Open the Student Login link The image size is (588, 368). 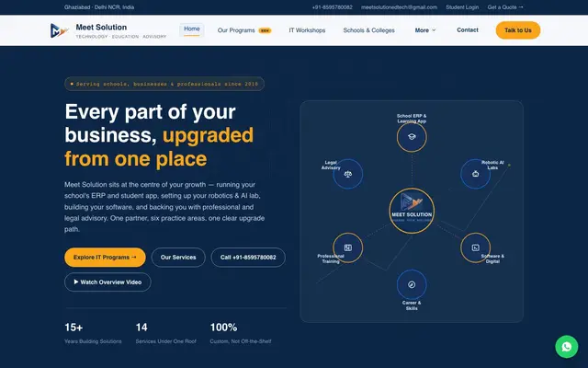point(462,7)
